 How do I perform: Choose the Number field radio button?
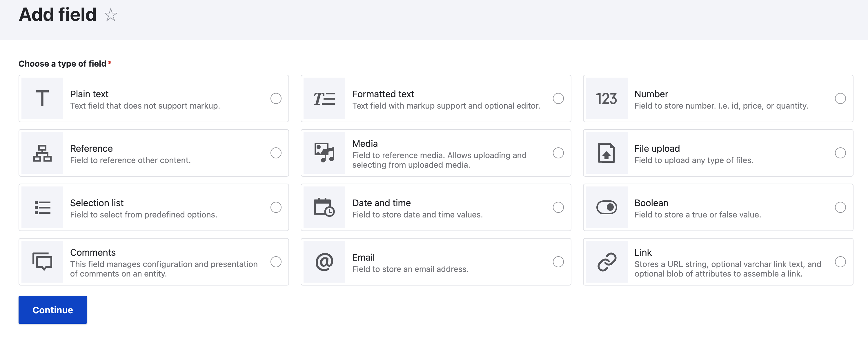point(840,98)
